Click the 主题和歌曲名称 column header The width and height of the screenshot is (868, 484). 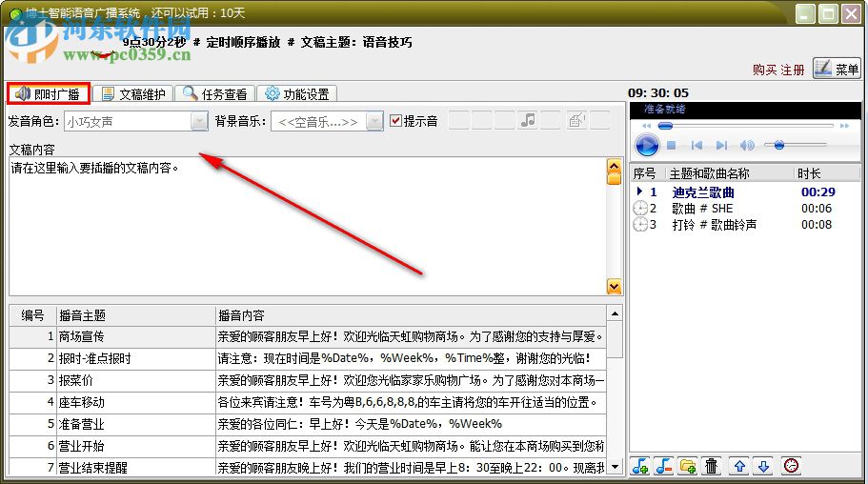tap(729, 173)
